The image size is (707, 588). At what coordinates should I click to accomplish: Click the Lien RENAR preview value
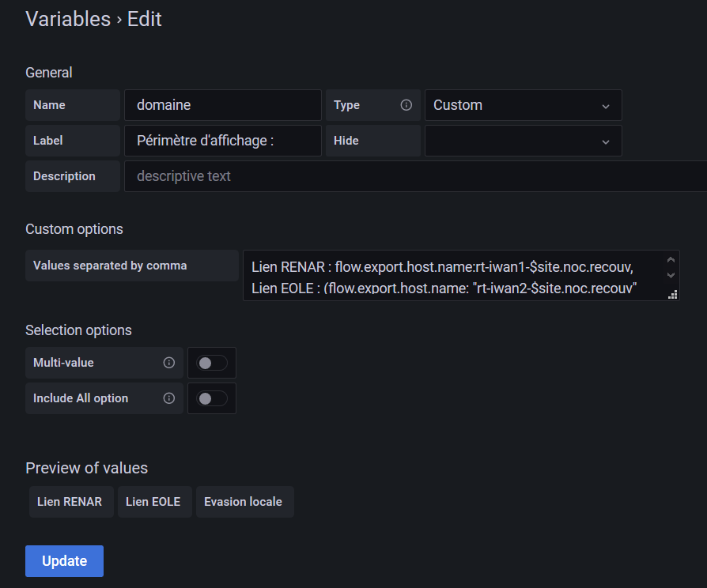[x=70, y=502]
